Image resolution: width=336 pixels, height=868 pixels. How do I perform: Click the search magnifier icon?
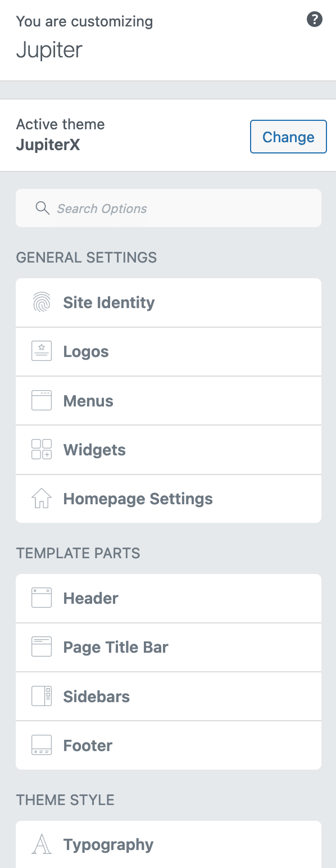click(x=43, y=208)
